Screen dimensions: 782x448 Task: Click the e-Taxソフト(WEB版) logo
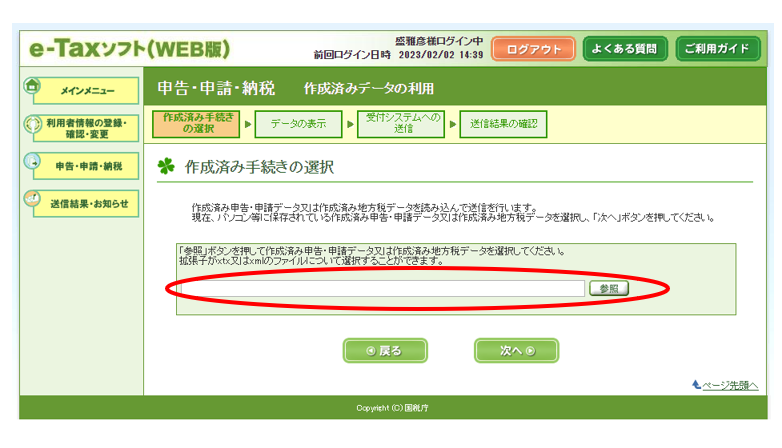(130, 49)
